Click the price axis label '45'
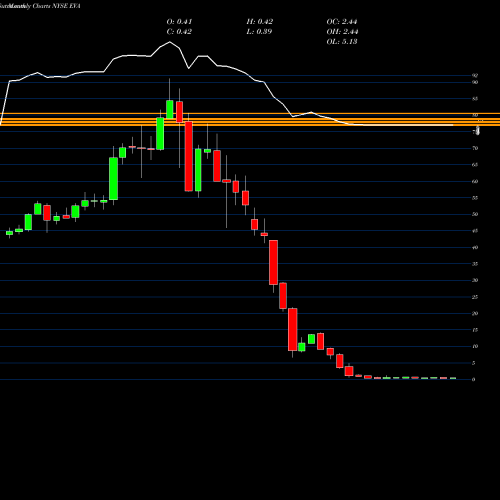This screenshot has width=500, height=500. (x=475, y=231)
